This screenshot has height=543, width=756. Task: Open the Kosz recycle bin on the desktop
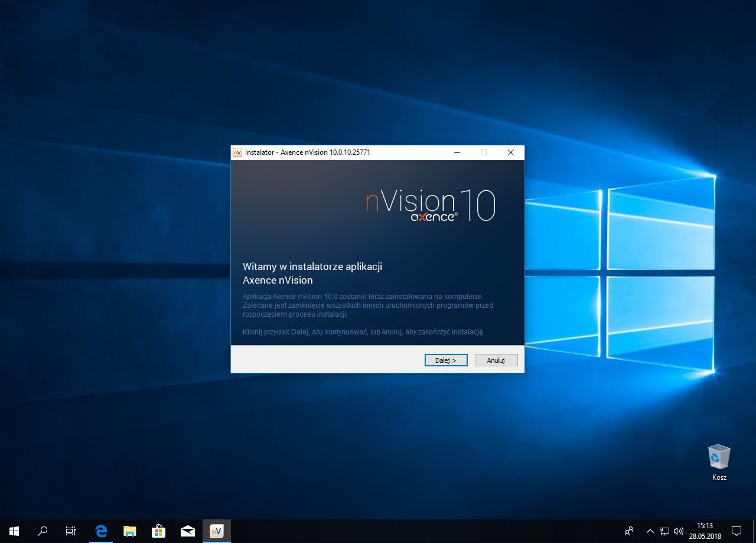[718, 458]
